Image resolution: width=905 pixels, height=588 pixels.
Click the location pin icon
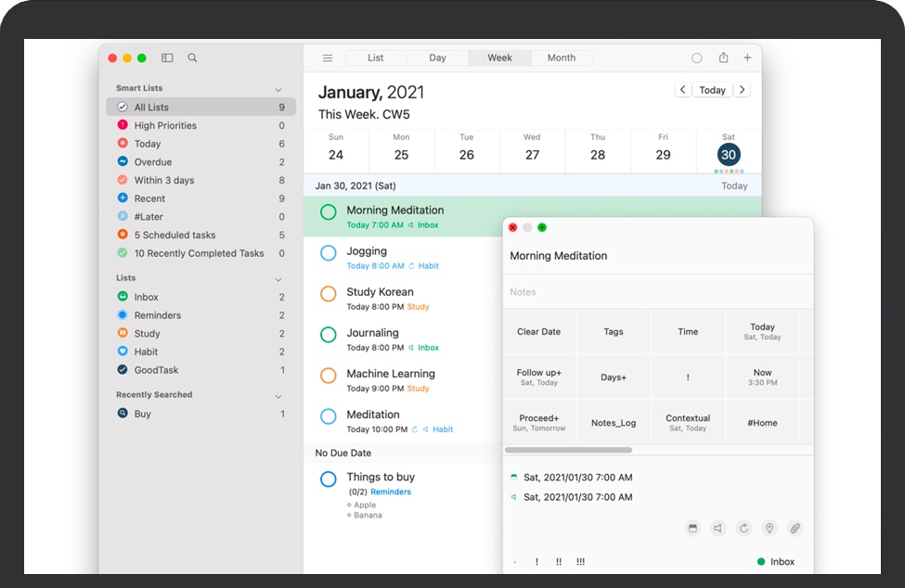click(769, 529)
